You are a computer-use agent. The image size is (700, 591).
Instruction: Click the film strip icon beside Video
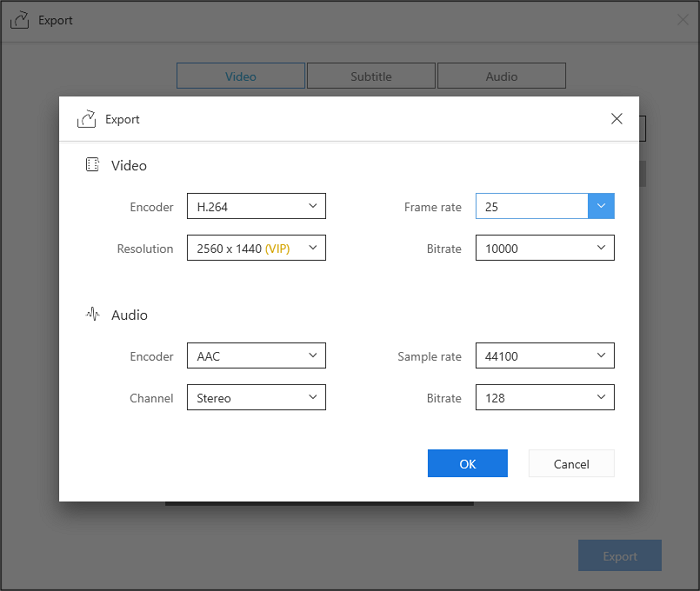[92, 165]
